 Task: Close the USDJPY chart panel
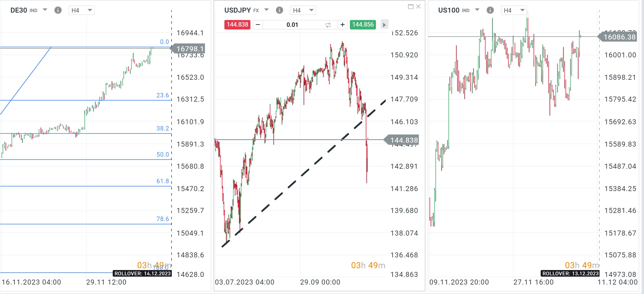419,7
